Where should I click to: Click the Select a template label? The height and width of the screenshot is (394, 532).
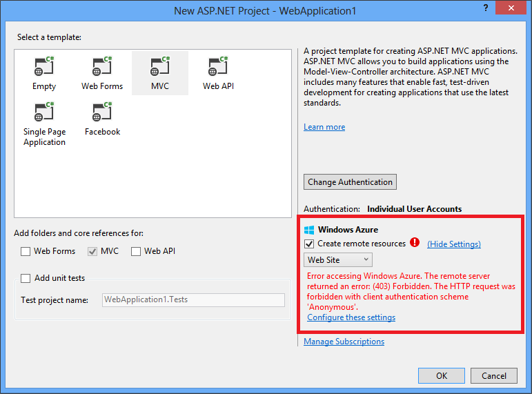click(x=49, y=37)
